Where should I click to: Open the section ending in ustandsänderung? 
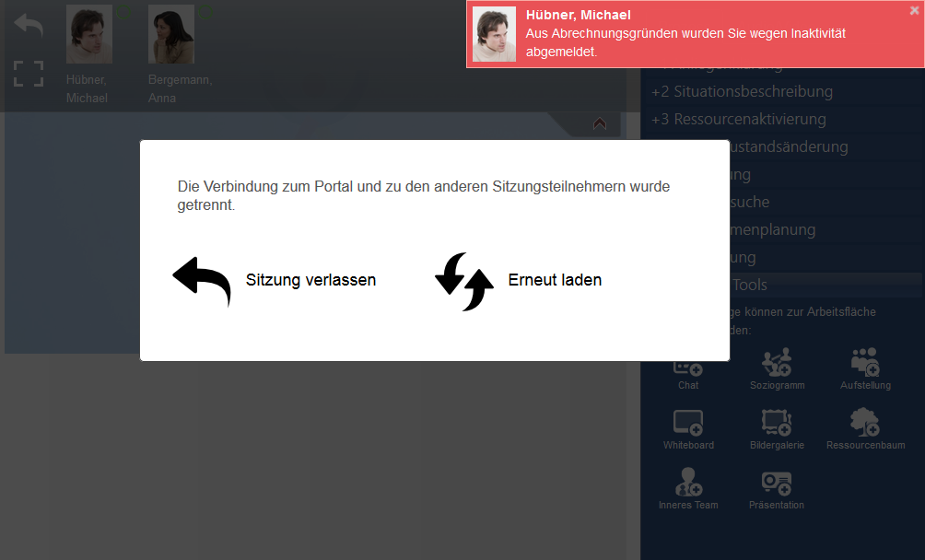(x=789, y=146)
